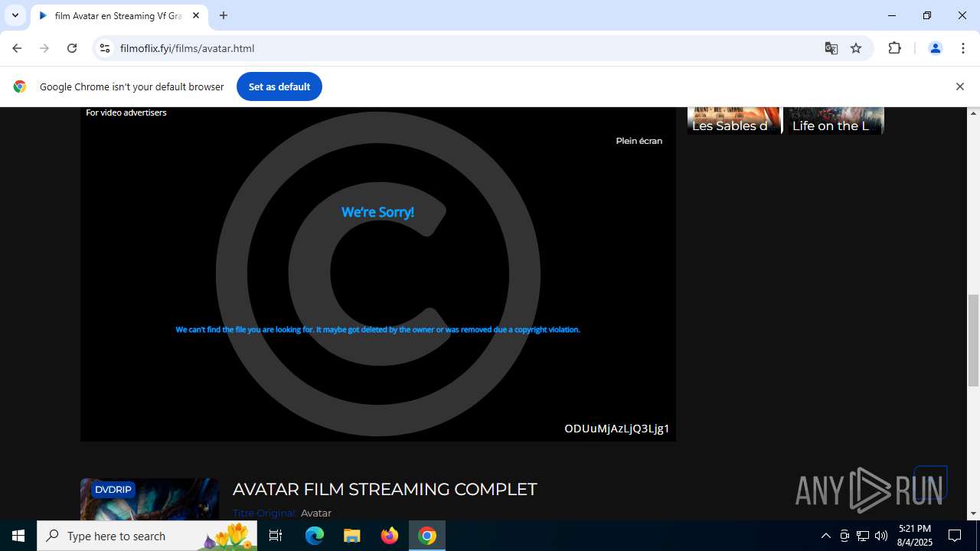The image size is (980, 551).
Task: Open the clock and date panel
Action: pos(915,536)
